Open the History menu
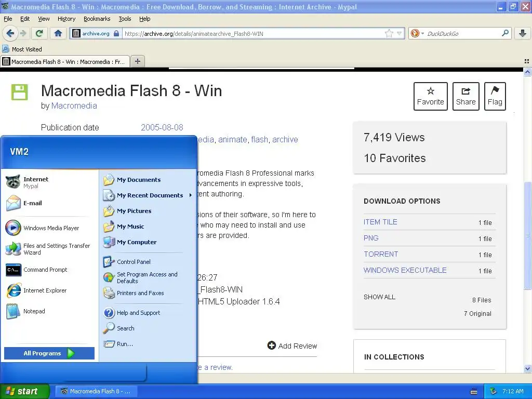The height and width of the screenshot is (399, 532). pyautogui.click(x=66, y=19)
